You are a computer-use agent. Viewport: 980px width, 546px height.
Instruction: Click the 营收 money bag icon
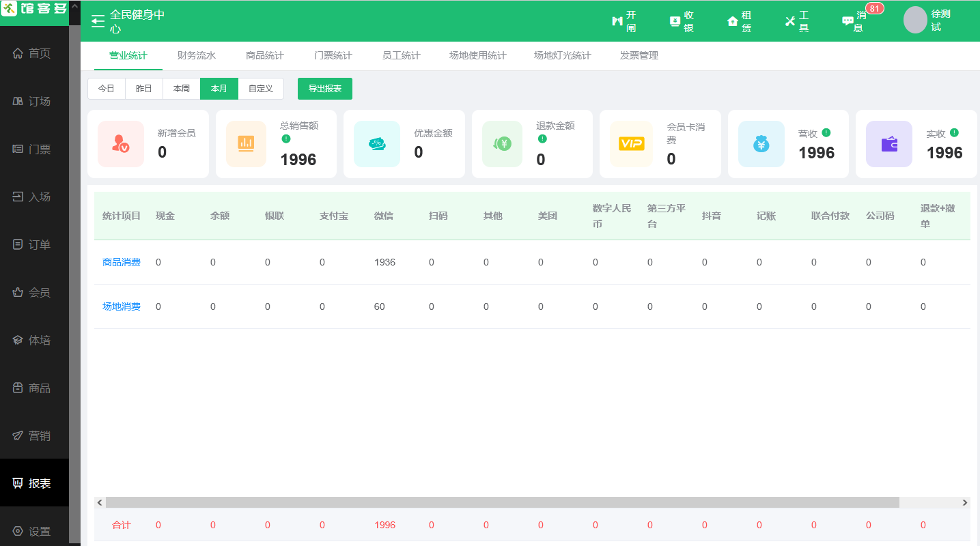click(x=761, y=144)
